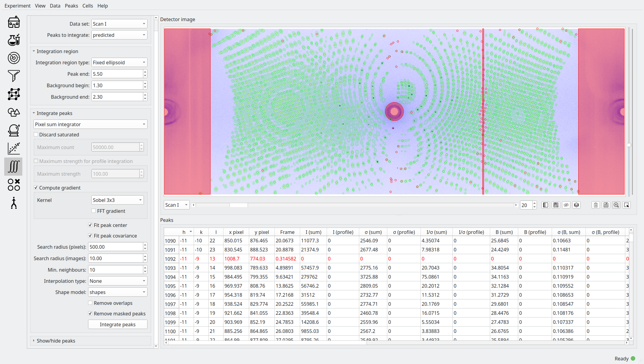This screenshot has width=644, height=364.
Task: Open the radar peak finder icon
Action: [14, 58]
